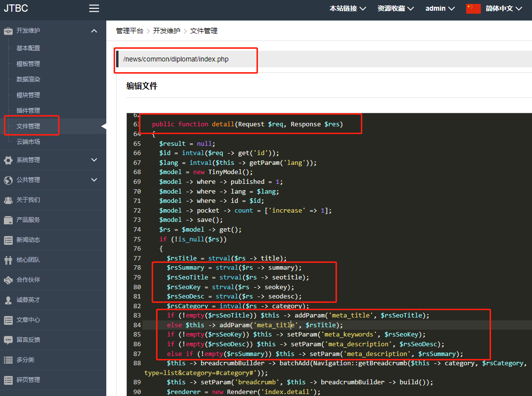This screenshot has width=532, height=396.
Task: Open 新闻动态 menu entry
Action: (x=28, y=240)
